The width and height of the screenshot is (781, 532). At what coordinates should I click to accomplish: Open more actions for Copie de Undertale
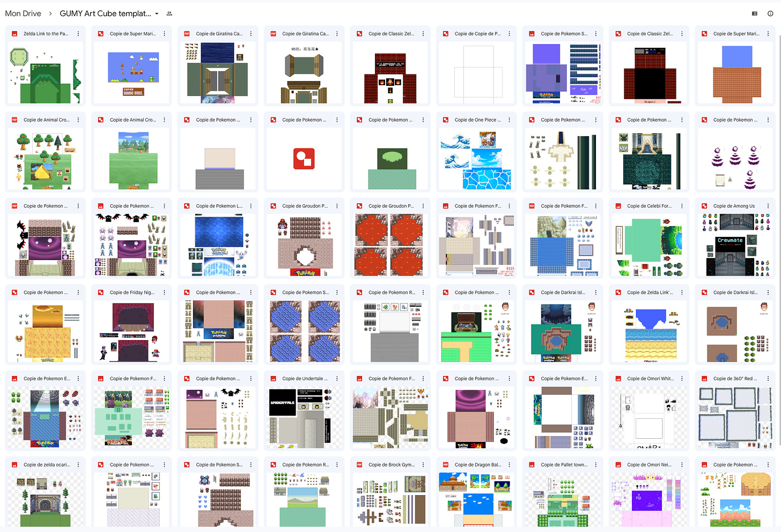click(x=337, y=379)
